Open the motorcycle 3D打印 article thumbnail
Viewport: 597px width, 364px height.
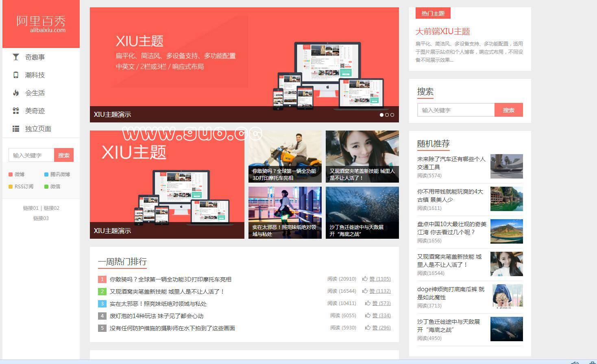(285, 156)
